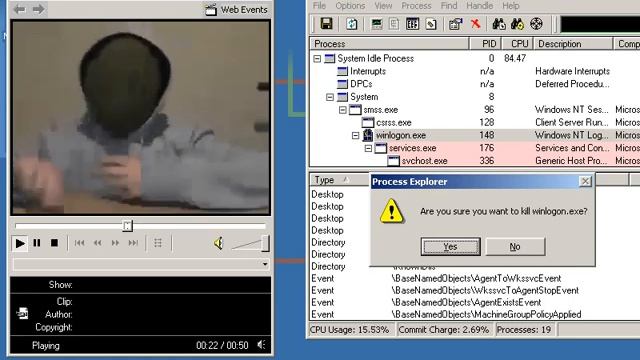Toggle the lower pane view toolbar icon
640x360 pixels.
coord(412,24)
